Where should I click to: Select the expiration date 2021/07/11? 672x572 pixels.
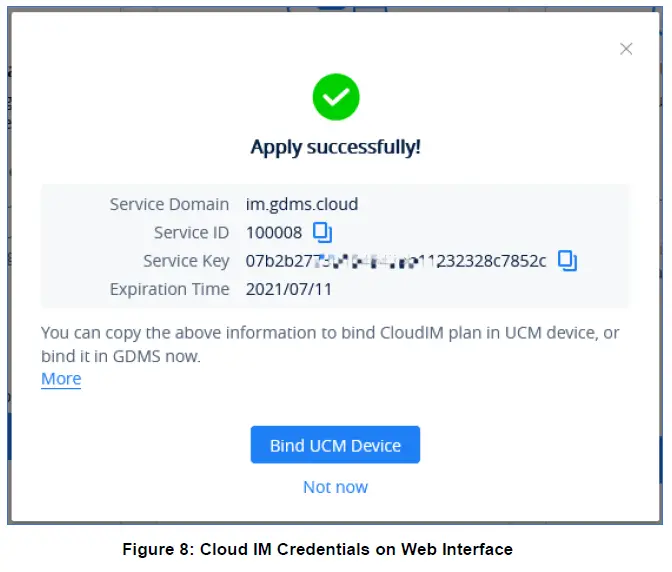(x=289, y=289)
